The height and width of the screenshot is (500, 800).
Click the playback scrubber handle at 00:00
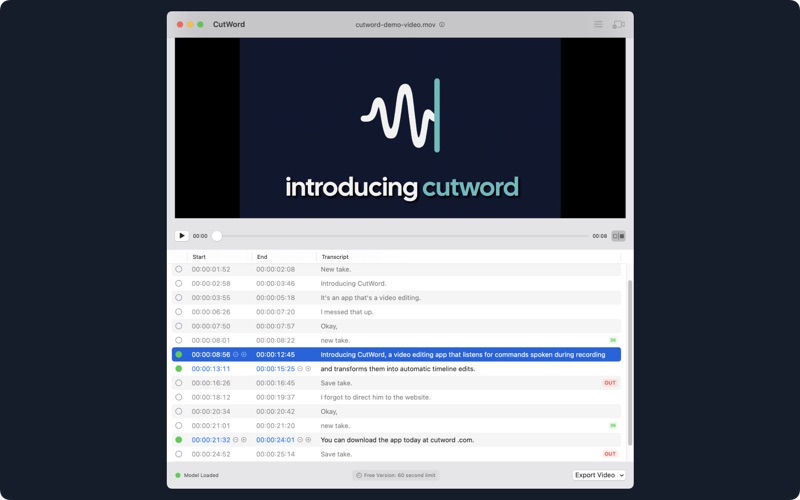coord(217,236)
